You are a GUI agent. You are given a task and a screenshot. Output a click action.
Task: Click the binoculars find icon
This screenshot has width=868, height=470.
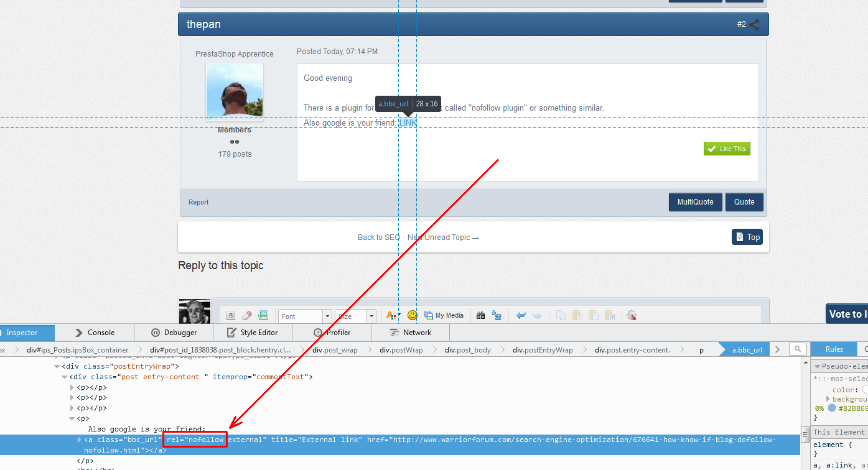pyautogui.click(x=480, y=316)
